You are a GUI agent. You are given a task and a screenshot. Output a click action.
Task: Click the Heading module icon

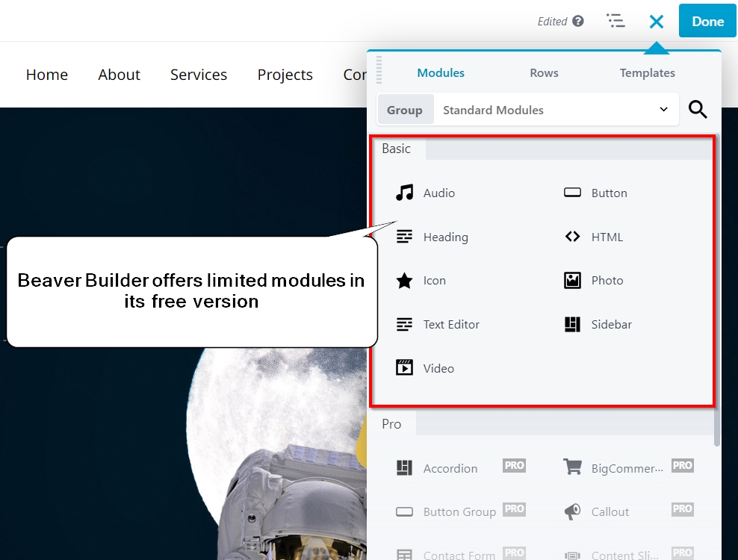[404, 237]
